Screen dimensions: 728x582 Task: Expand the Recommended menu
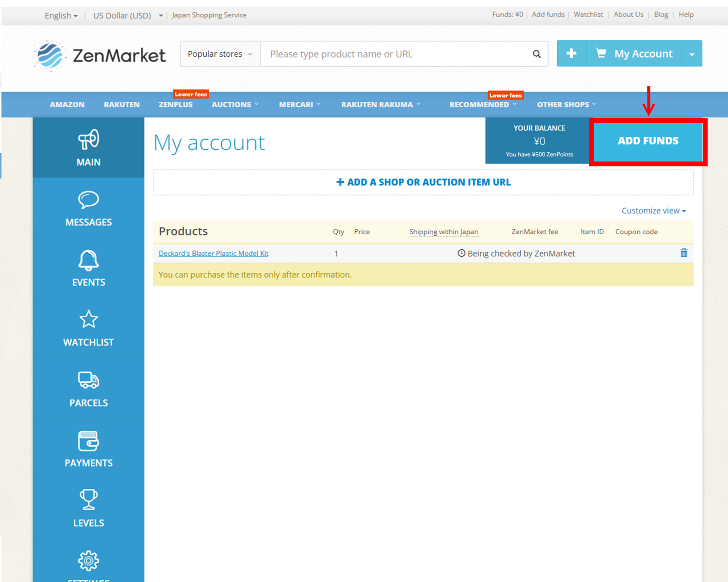coord(483,104)
